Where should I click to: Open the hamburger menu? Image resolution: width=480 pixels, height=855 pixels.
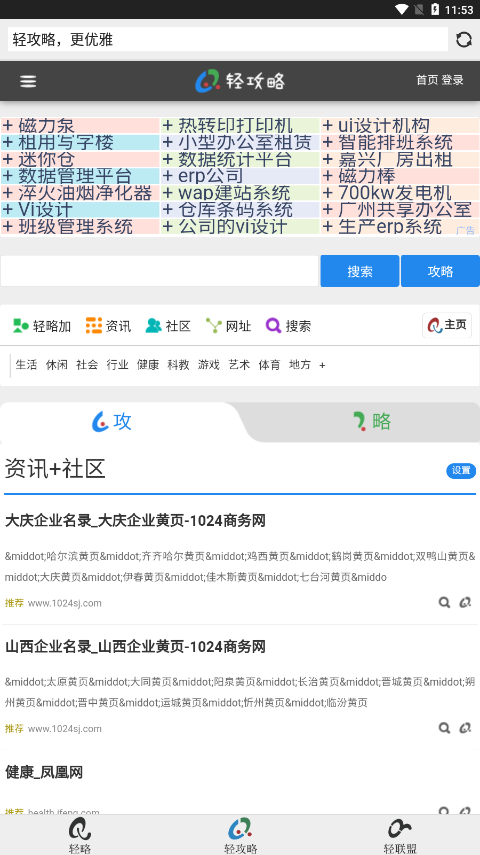coord(28,81)
